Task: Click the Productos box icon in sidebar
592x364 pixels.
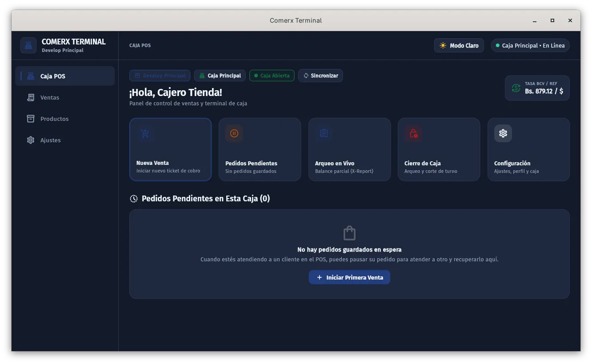Action: pyautogui.click(x=31, y=119)
